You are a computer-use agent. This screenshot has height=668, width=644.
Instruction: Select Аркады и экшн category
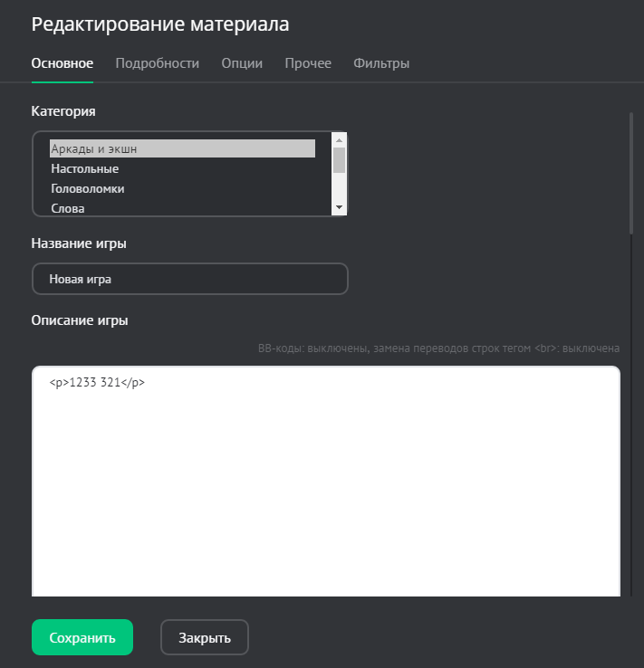click(182, 148)
